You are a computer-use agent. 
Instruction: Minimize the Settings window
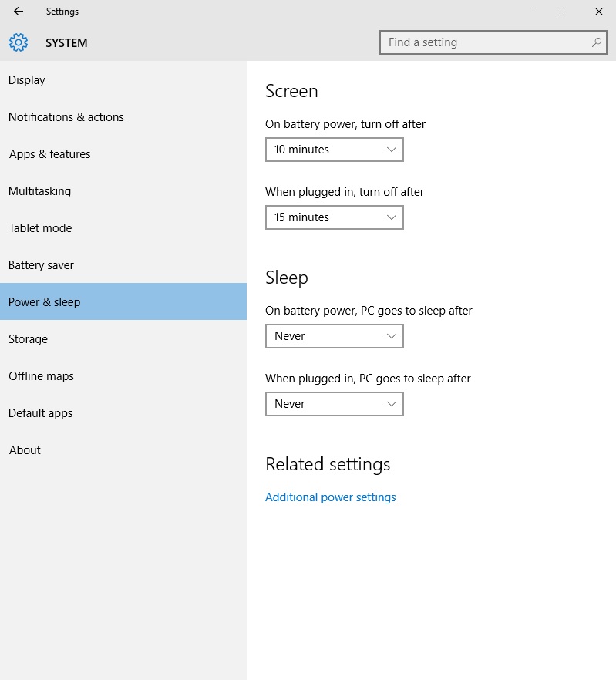(528, 12)
